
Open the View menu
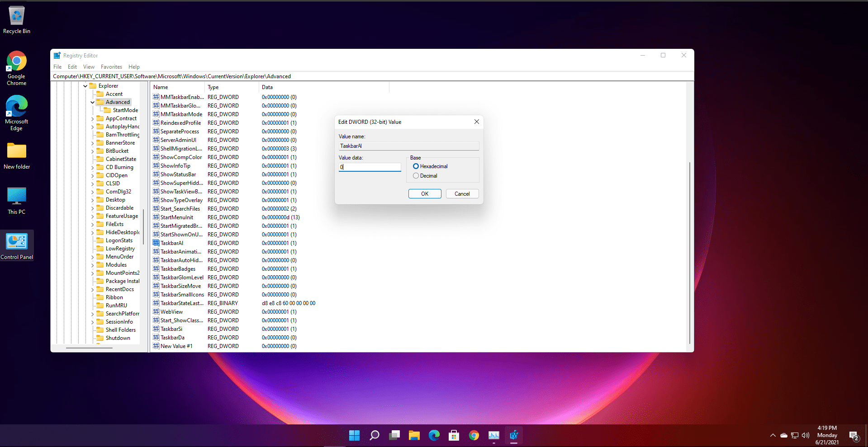click(89, 66)
